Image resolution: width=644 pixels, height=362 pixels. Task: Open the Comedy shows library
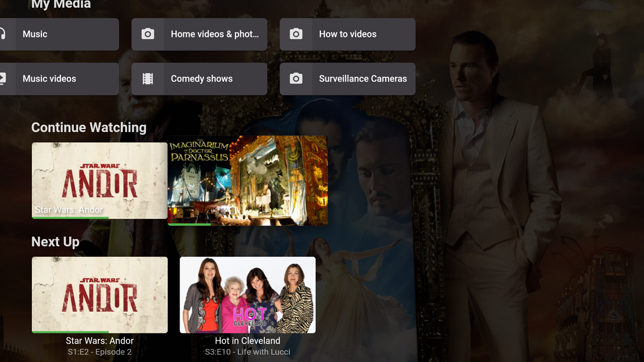199,79
